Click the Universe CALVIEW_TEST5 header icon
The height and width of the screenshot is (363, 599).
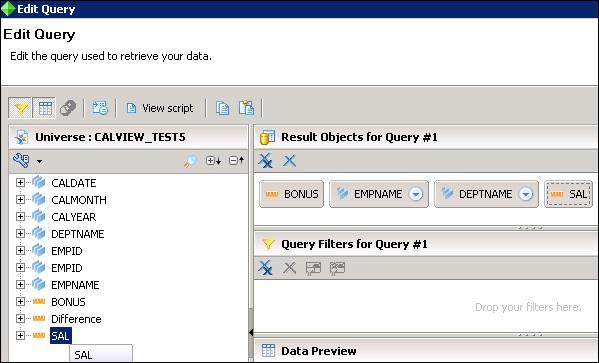point(21,137)
